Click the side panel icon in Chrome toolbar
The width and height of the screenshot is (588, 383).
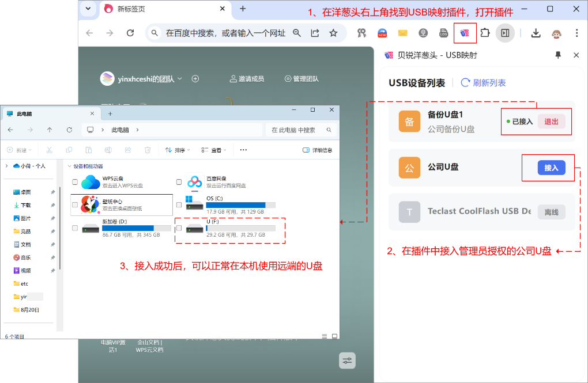505,33
